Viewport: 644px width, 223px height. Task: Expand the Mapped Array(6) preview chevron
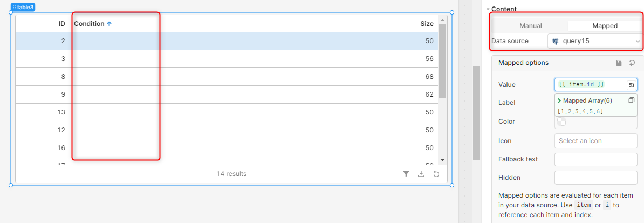559,100
